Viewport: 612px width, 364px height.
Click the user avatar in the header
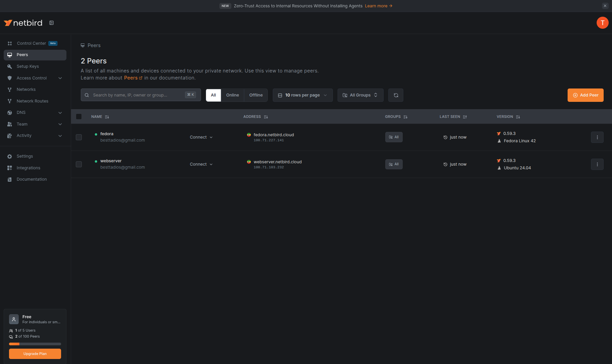(602, 23)
